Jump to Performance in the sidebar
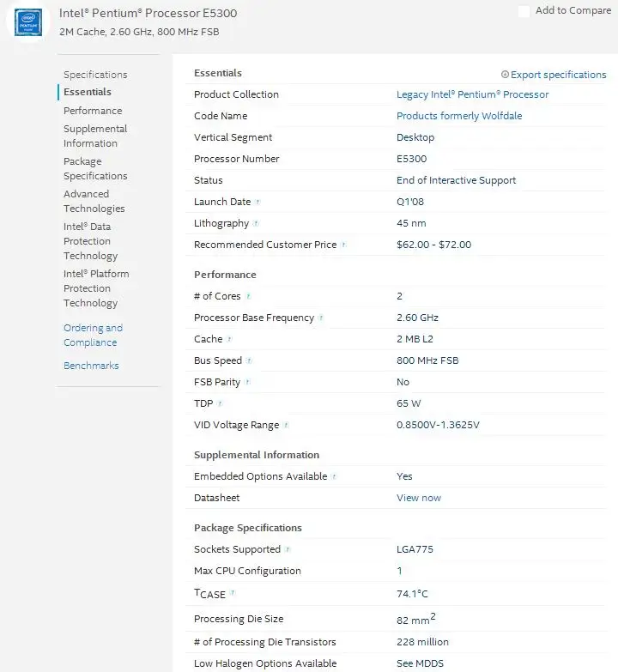The height and width of the screenshot is (672, 618). pyautogui.click(x=93, y=111)
